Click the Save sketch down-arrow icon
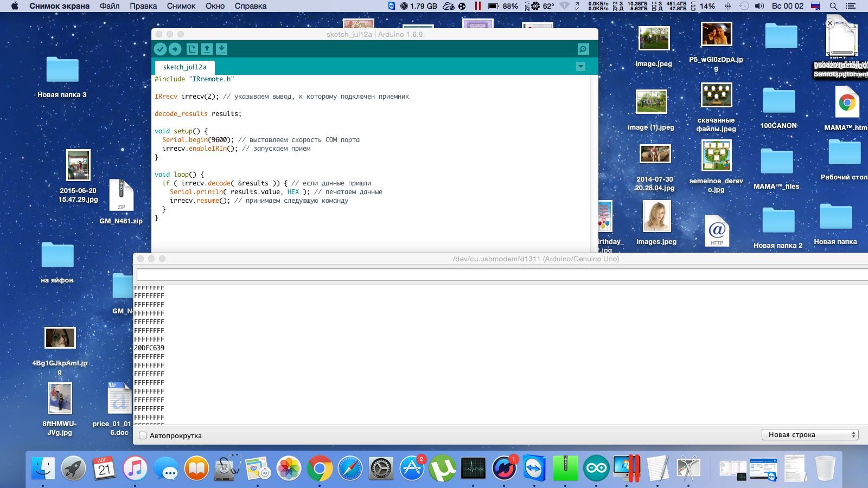Viewport: 868px width, 488px height. coord(221,49)
